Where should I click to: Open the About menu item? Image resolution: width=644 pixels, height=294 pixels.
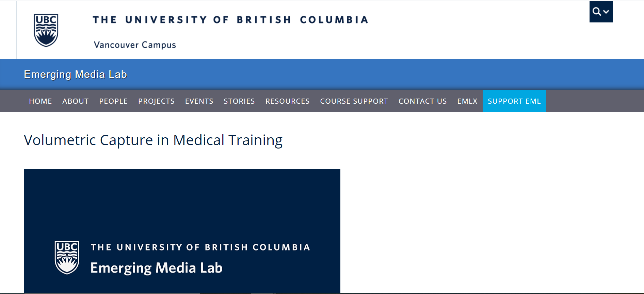(x=76, y=101)
